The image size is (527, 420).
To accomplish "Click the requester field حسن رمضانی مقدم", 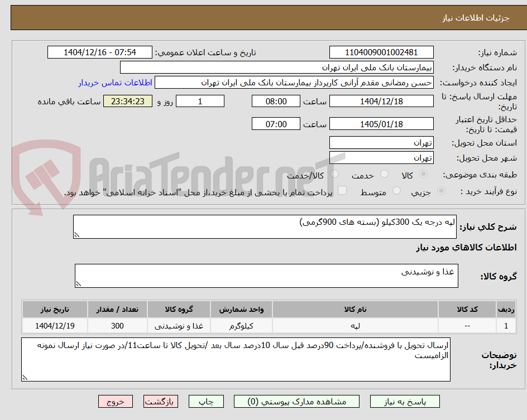I will (294, 83).
